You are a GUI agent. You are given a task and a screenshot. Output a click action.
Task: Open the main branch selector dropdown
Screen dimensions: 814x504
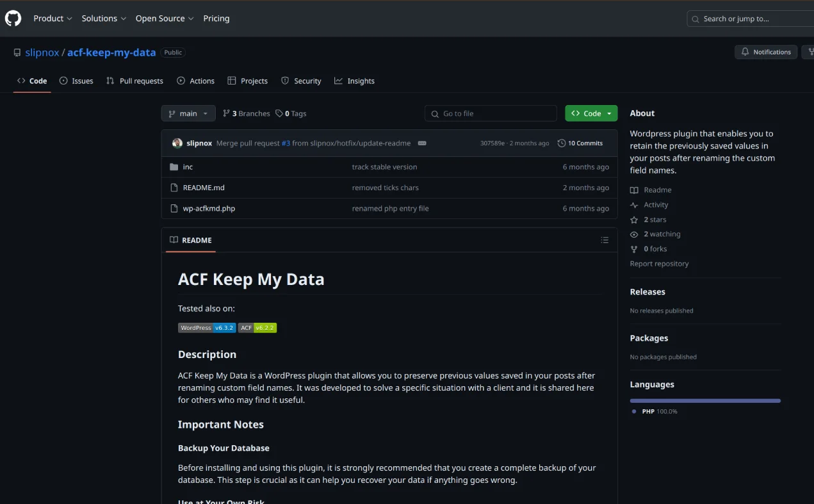188,113
